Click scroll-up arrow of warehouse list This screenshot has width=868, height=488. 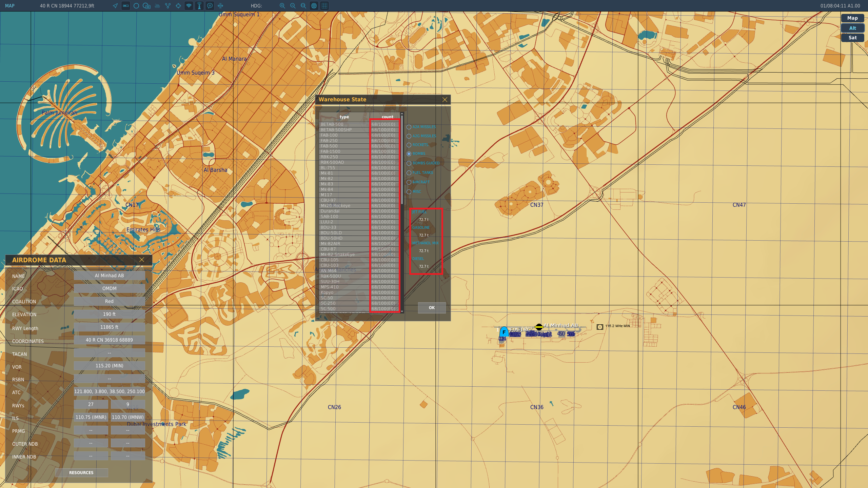pos(402,114)
